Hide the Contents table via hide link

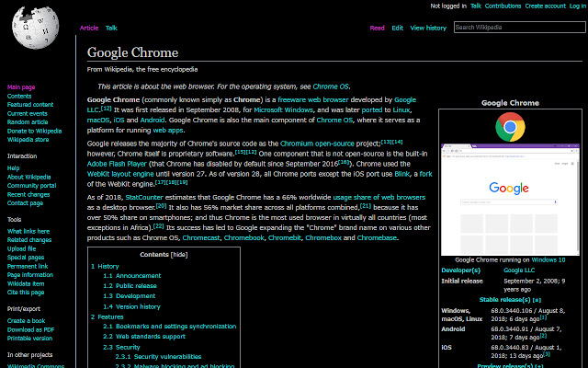click(x=178, y=254)
